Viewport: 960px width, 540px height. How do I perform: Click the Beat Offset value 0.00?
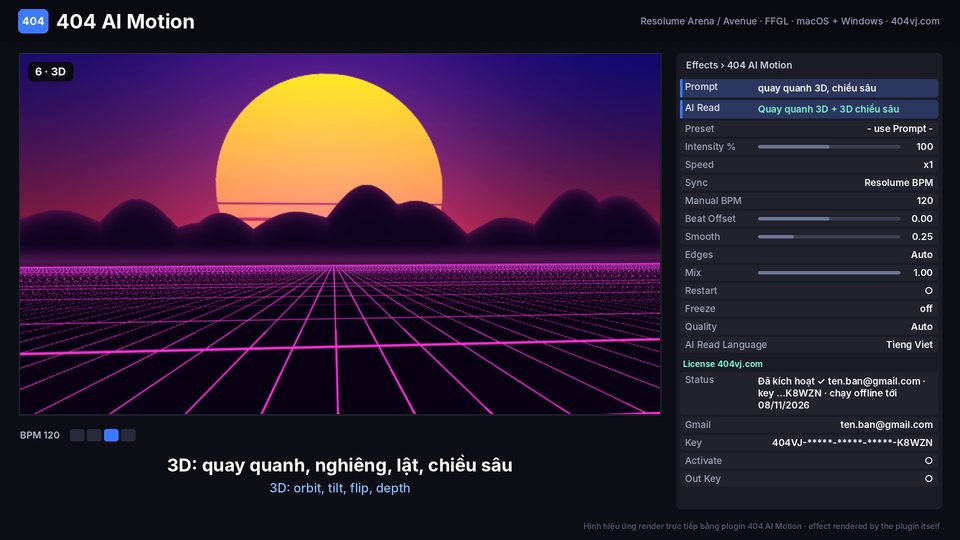click(x=922, y=219)
